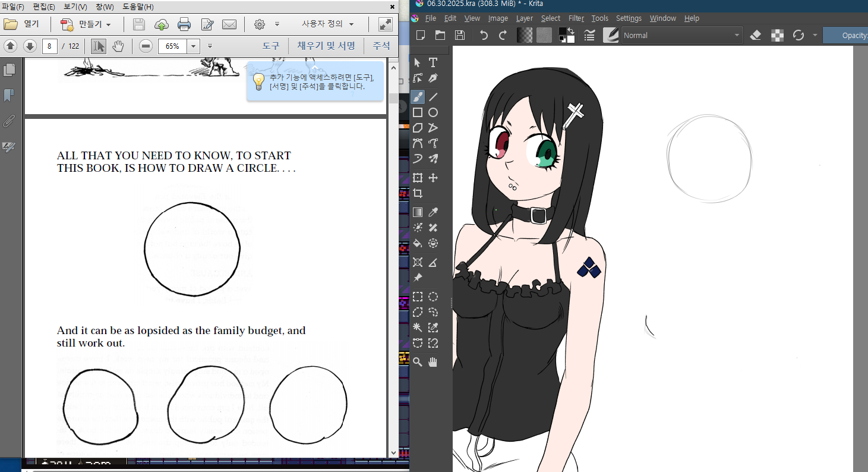This screenshot has width=868, height=472.
Task: Pick the Select Shapes arrow tool in Krita
Action: pyautogui.click(x=418, y=62)
